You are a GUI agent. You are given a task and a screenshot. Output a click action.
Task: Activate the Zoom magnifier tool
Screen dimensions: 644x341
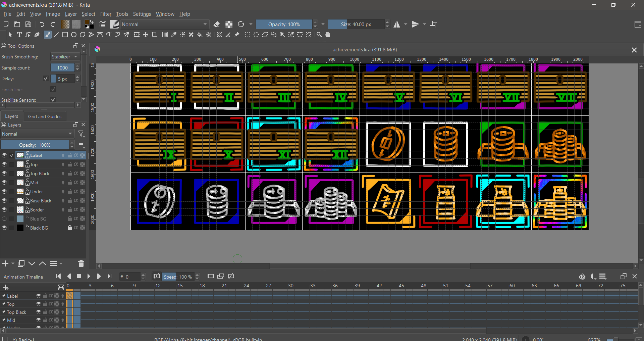click(x=319, y=35)
